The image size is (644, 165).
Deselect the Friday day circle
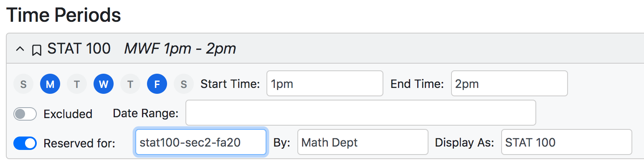pyautogui.click(x=157, y=84)
